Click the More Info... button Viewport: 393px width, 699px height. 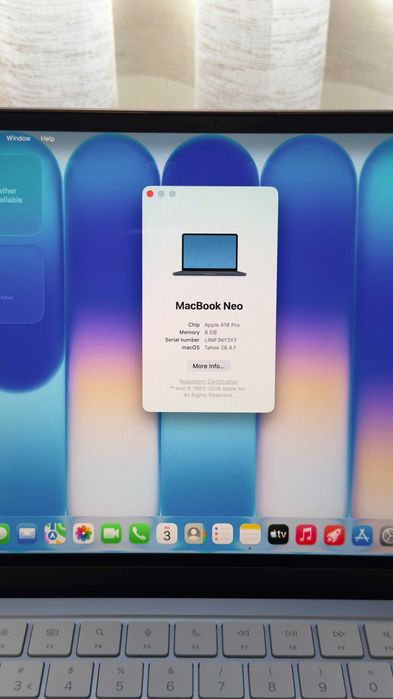coord(209,366)
